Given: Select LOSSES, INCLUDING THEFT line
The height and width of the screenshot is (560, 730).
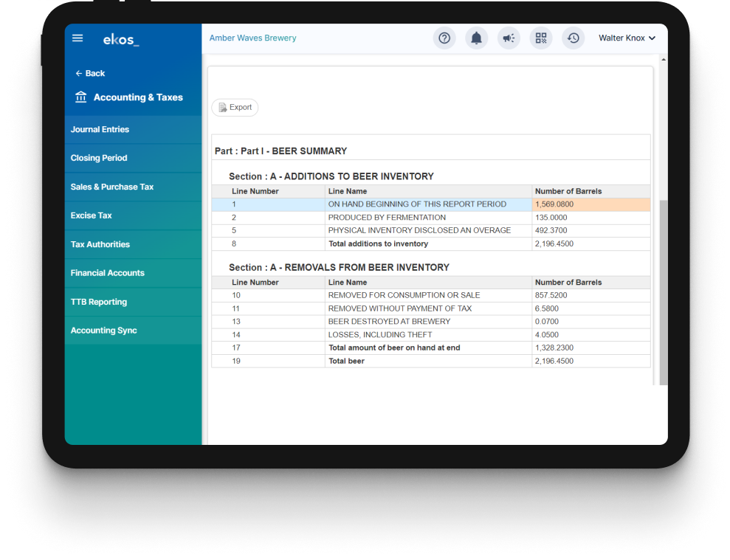Looking at the screenshot, I should coord(380,335).
